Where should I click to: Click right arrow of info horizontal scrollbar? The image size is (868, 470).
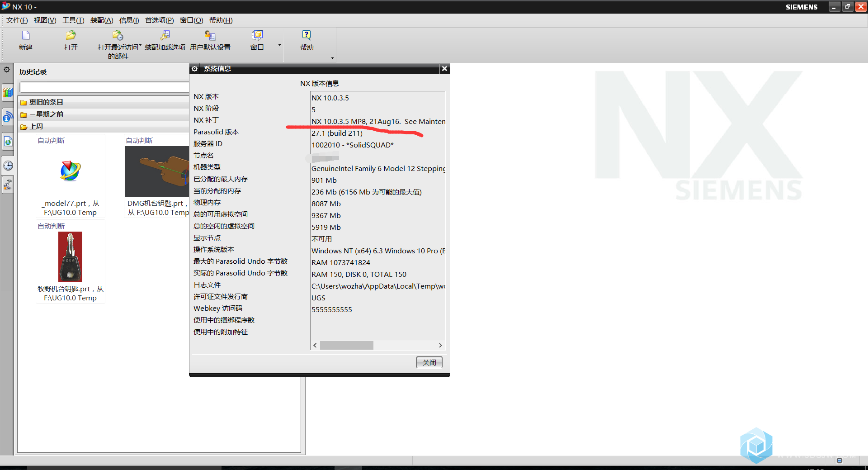point(440,346)
